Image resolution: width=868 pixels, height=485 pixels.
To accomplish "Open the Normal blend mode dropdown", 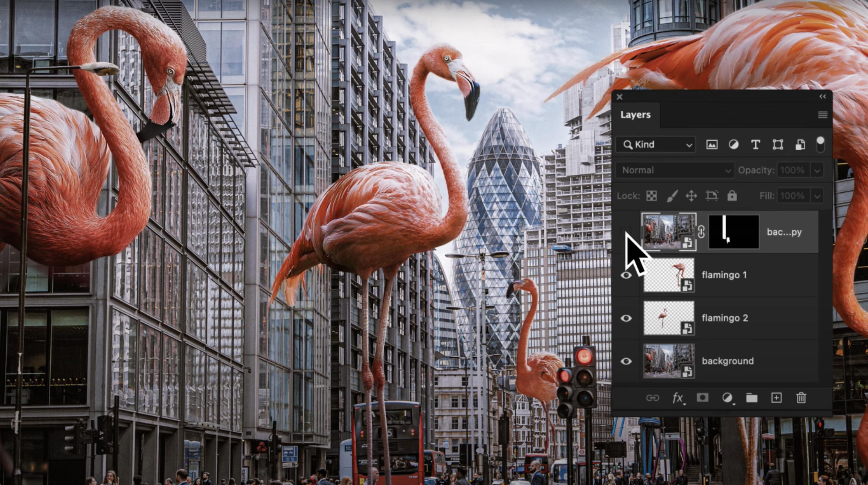I will [674, 170].
